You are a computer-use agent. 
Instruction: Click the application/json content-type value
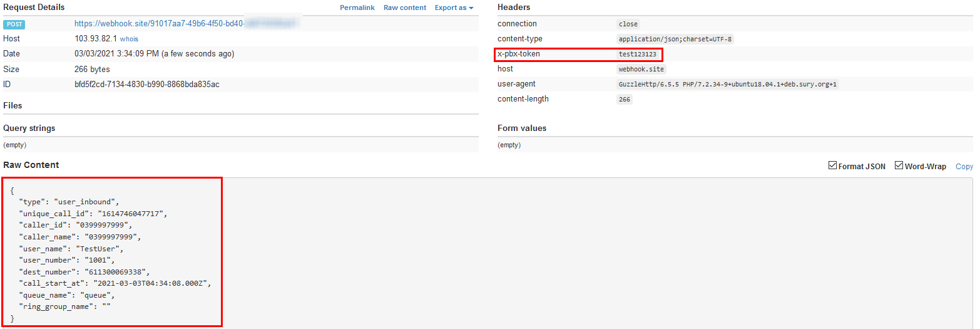point(675,39)
